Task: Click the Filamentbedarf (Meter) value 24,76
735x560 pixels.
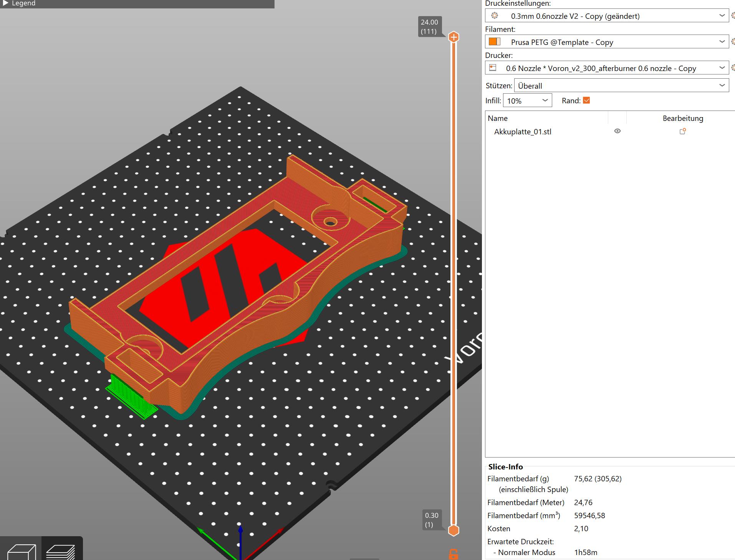Action: [583, 502]
